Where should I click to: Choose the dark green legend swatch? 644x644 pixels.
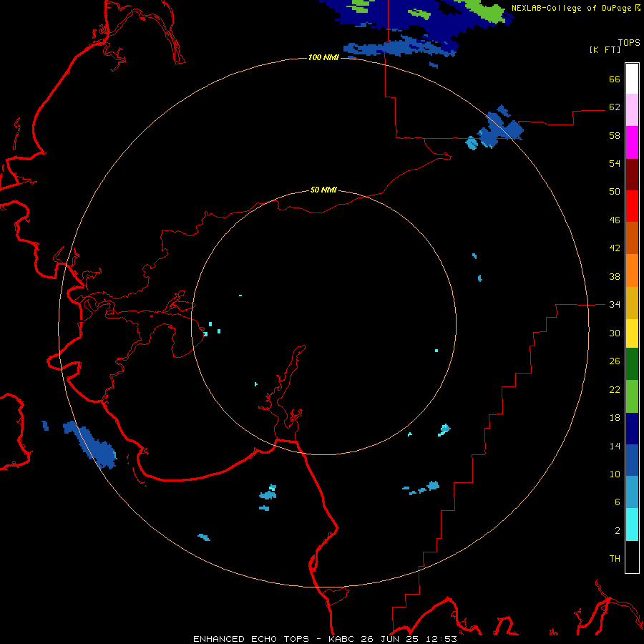pyautogui.click(x=632, y=364)
